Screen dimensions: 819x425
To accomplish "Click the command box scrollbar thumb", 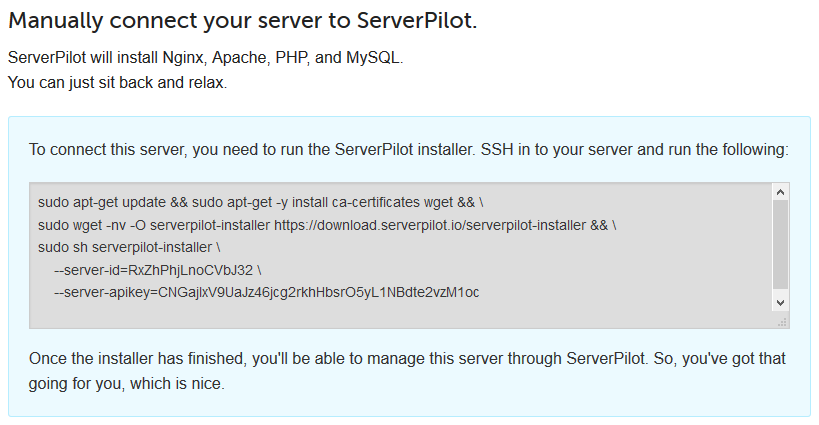I will [x=780, y=245].
